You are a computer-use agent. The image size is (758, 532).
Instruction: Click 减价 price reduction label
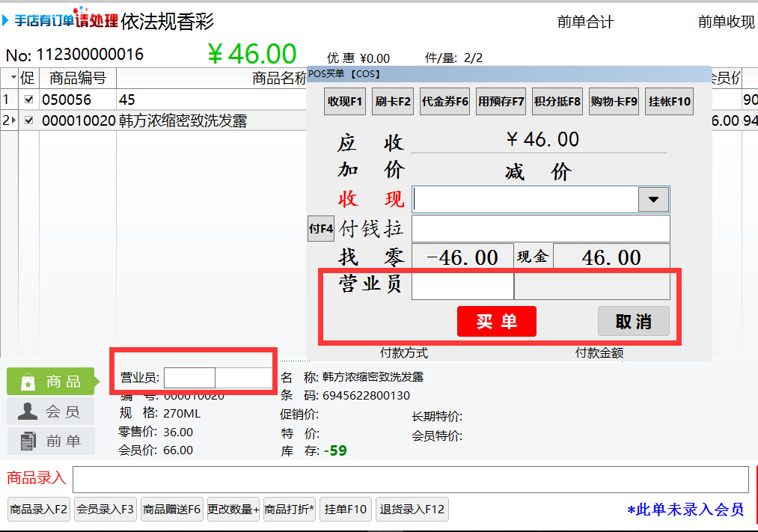(539, 171)
